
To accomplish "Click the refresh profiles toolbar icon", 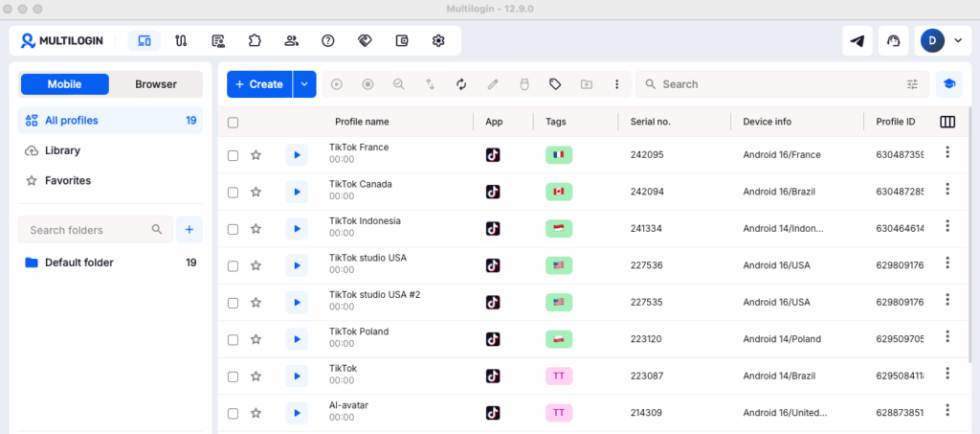I will point(461,83).
